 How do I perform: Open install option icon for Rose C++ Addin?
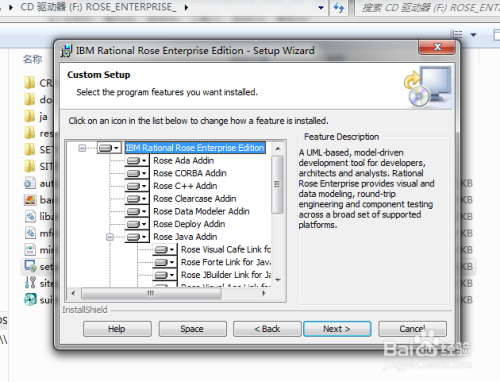(x=137, y=186)
